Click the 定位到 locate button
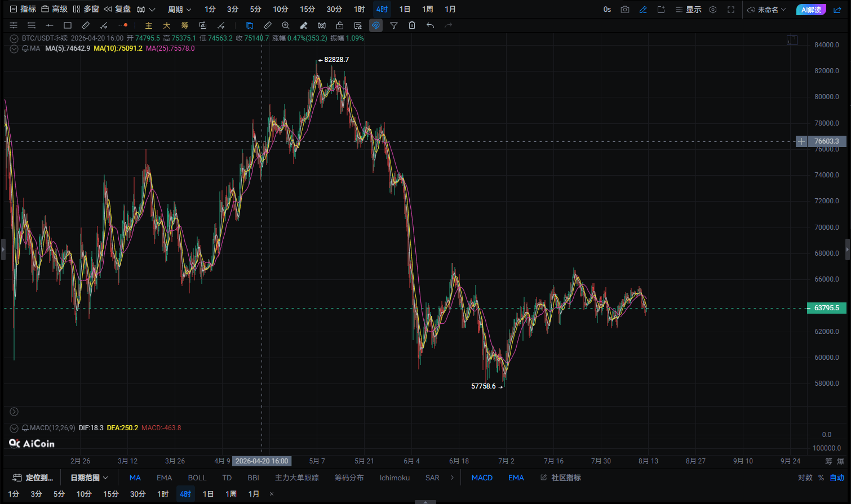The height and width of the screenshot is (504, 851). coord(33,478)
